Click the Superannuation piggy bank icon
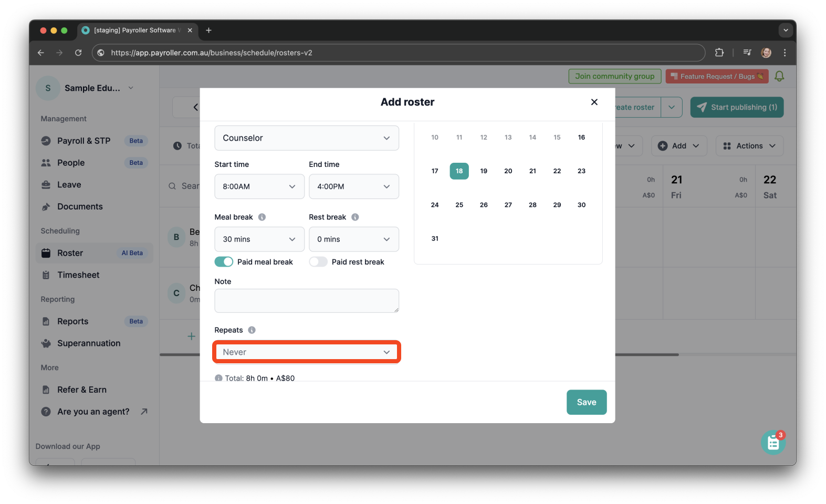This screenshot has height=504, width=826. pos(46,343)
